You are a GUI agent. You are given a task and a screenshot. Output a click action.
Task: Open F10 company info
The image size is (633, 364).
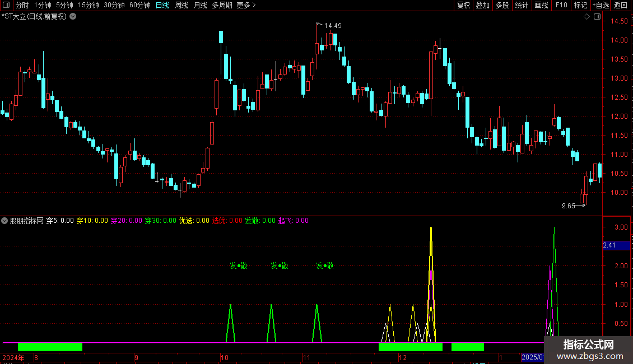pos(561,5)
